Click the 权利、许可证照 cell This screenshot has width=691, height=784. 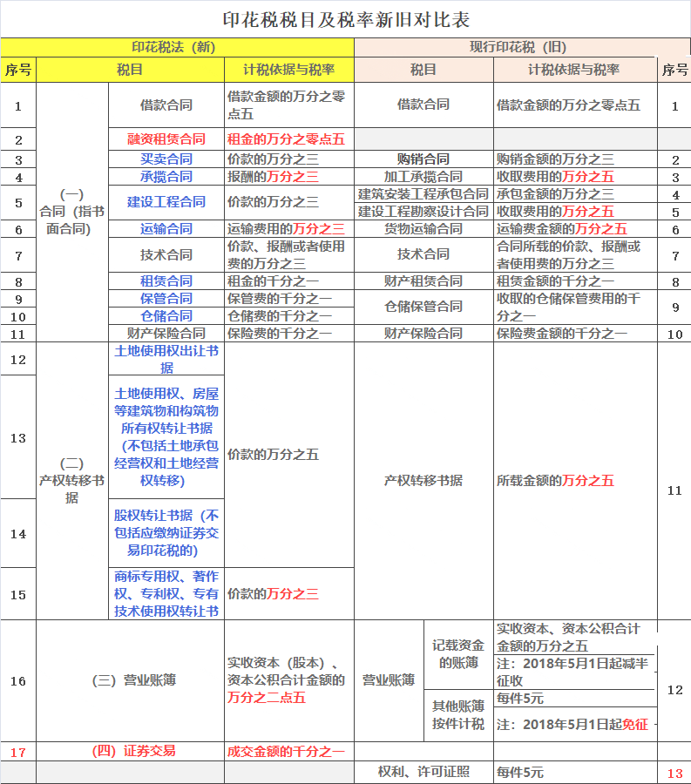point(423,772)
